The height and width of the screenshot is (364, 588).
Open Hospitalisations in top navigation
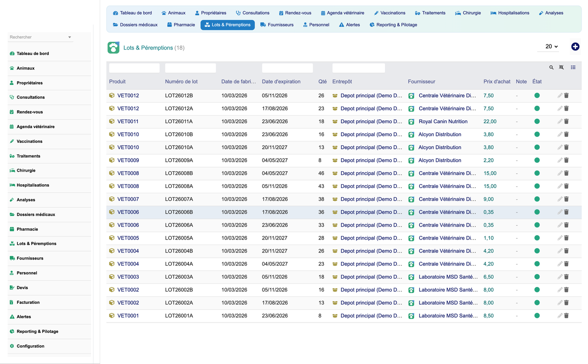click(510, 13)
